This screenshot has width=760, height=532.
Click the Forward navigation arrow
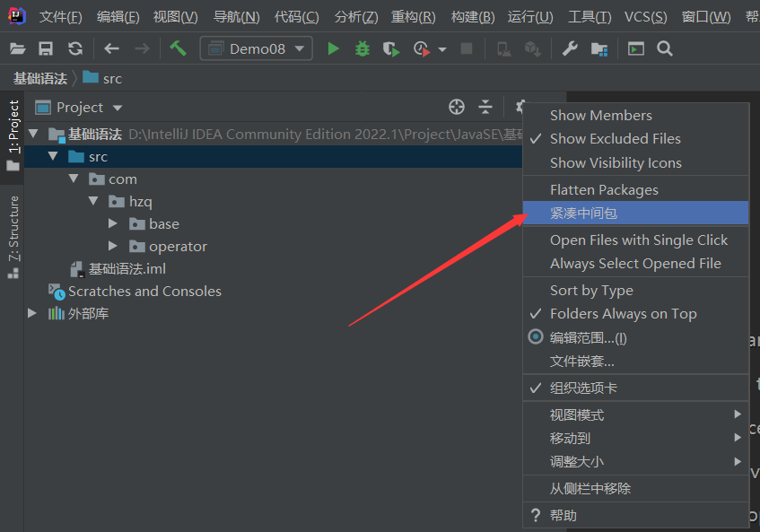pyautogui.click(x=142, y=49)
